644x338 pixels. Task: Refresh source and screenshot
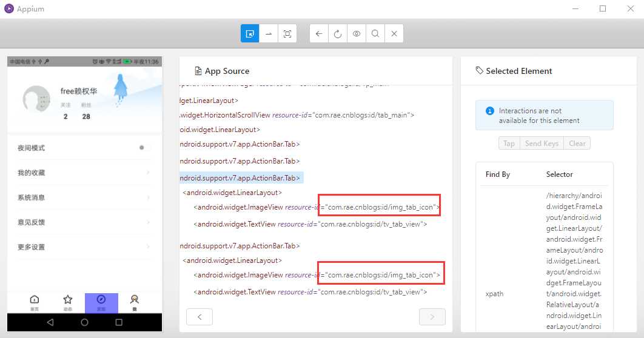point(338,34)
